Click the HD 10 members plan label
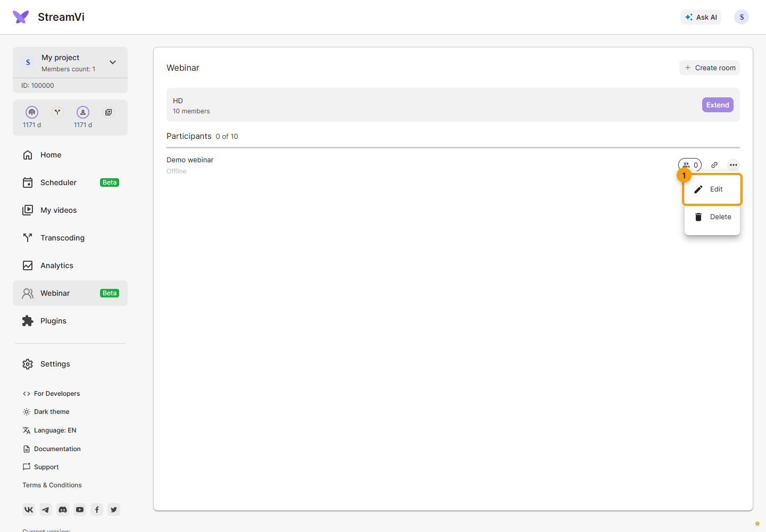 (191, 106)
